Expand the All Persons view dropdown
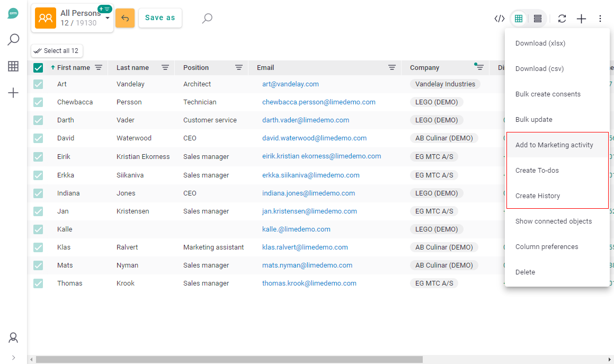The height and width of the screenshot is (364, 614). click(x=109, y=16)
